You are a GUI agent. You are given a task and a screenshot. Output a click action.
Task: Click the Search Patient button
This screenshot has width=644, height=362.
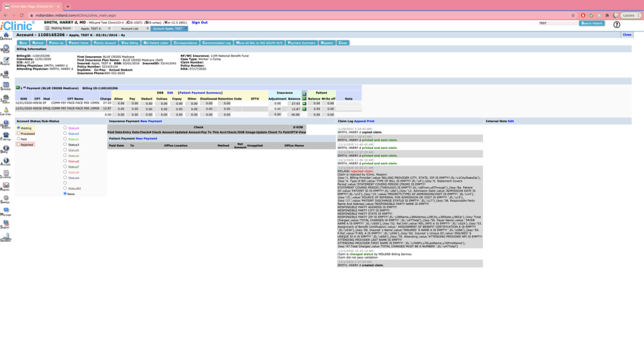[592, 23]
